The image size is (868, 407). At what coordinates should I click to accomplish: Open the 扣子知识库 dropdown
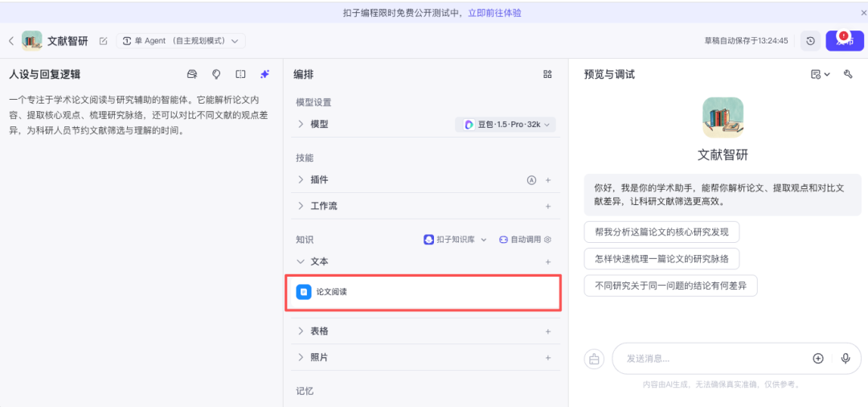[455, 240]
